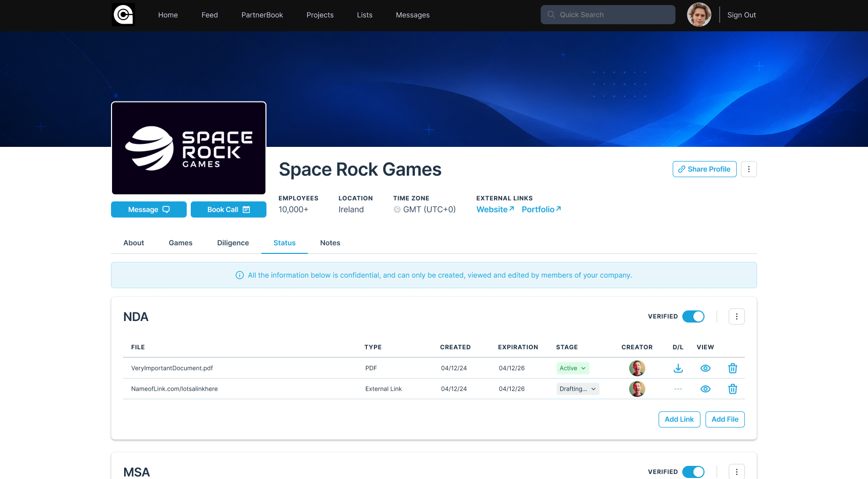Image resolution: width=868 pixels, height=479 pixels.
Task: Open Projects in the navbar
Action: (320, 15)
